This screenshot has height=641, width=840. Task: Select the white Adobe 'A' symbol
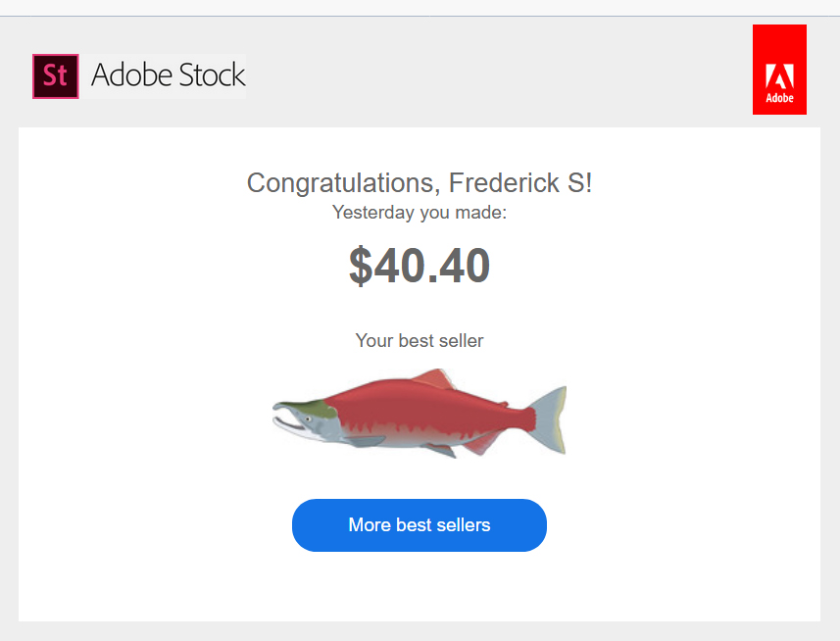click(779, 76)
